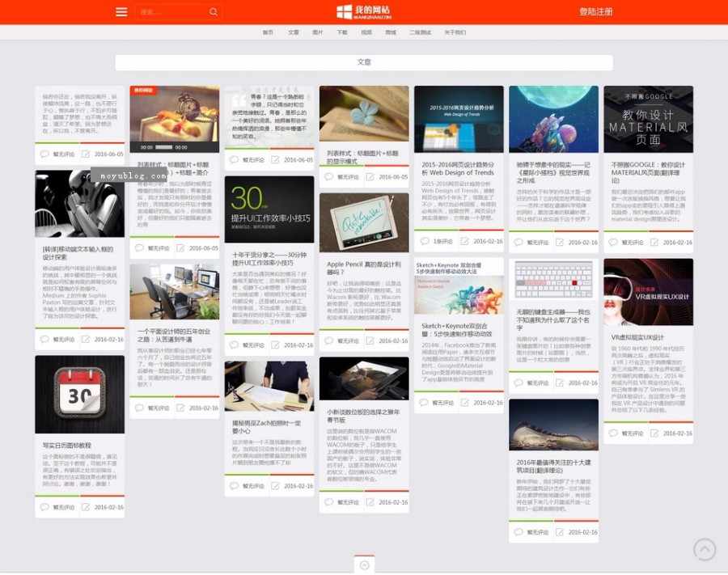
Task: Click date edit icon on Apple Pencil card
Action: (370, 340)
